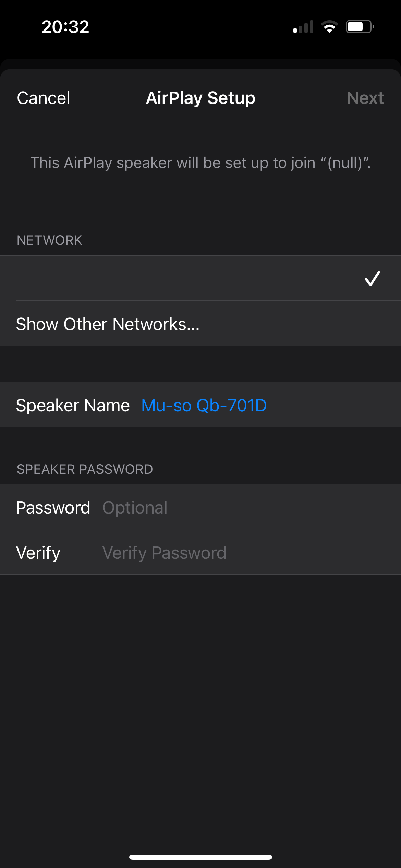Viewport: 401px width, 868px height.
Task: Tap the SPEAKER PASSWORD section header
Action: click(x=85, y=469)
